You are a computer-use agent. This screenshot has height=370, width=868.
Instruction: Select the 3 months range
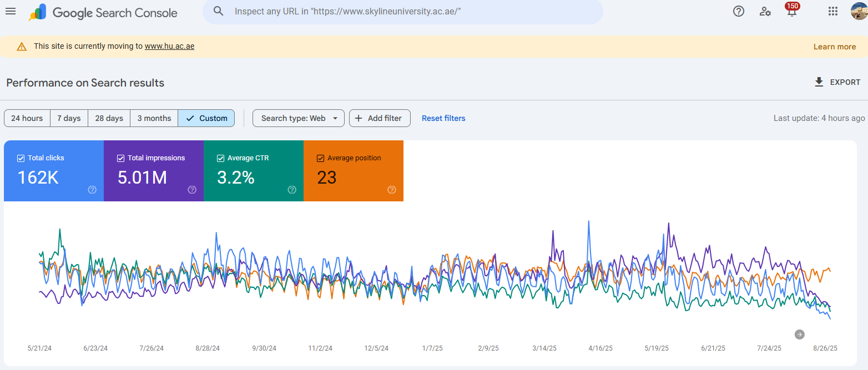tap(154, 118)
